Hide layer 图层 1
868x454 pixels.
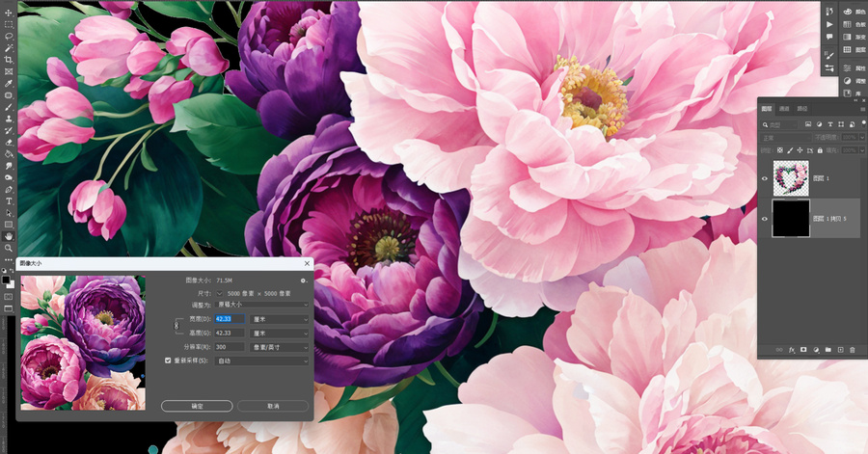765,178
